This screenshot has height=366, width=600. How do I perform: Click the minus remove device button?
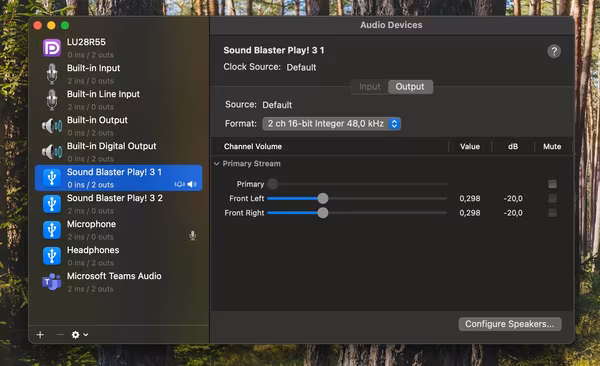(x=60, y=335)
